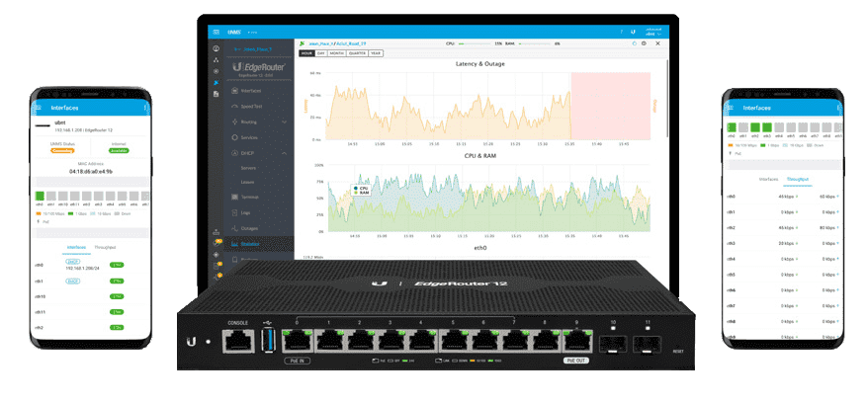Select Interfaces tab on left phone
This screenshot has width=868, height=405.
click(76, 247)
